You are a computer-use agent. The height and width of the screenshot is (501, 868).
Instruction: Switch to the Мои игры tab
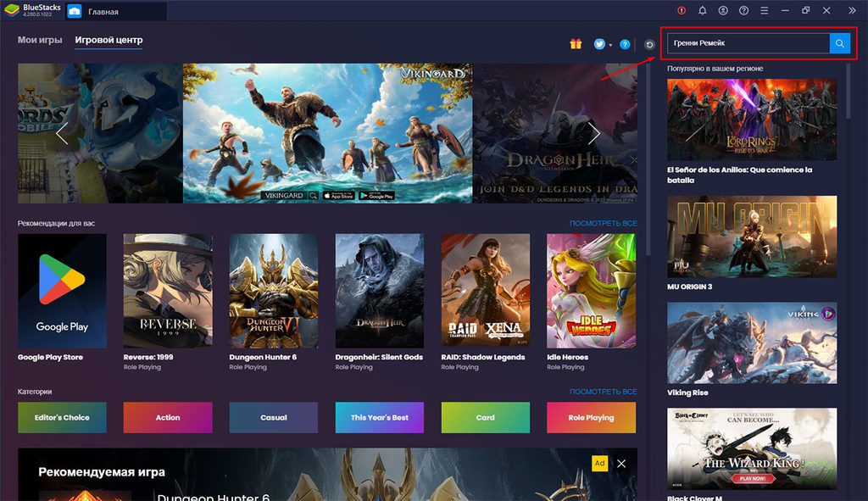tap(40, 40)
